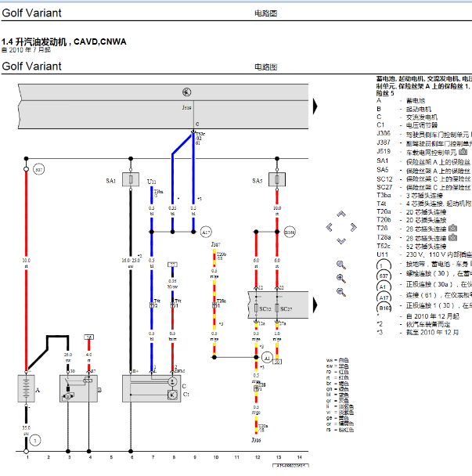472x476 pixels.
Task: Click the circled A17 node in the diagram
Action: coord(206,233)
